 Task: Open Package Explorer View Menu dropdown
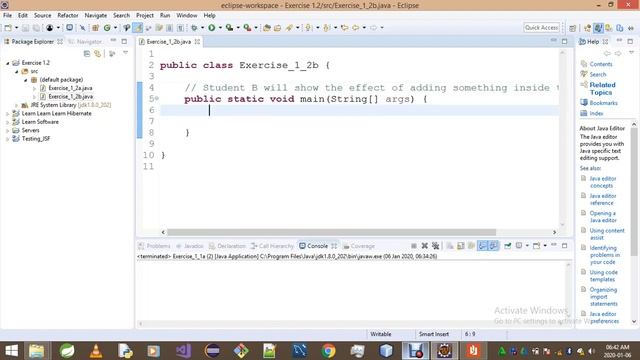(125, 53)
